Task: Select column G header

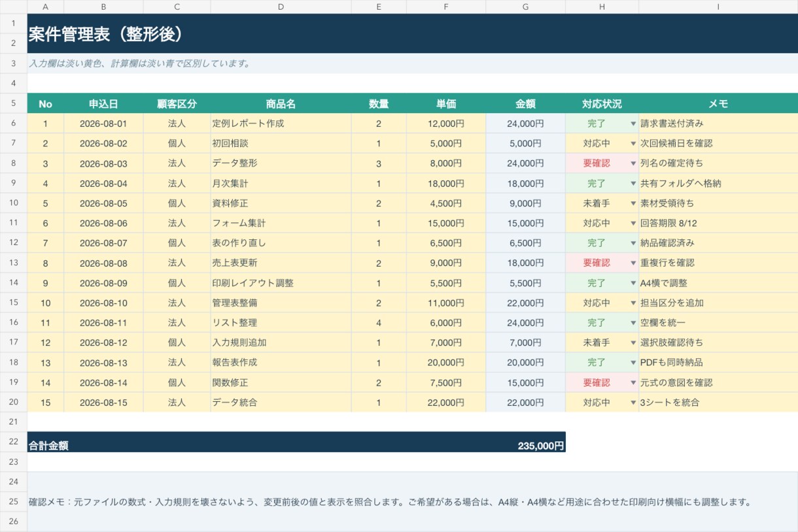Action: point(526,7)
